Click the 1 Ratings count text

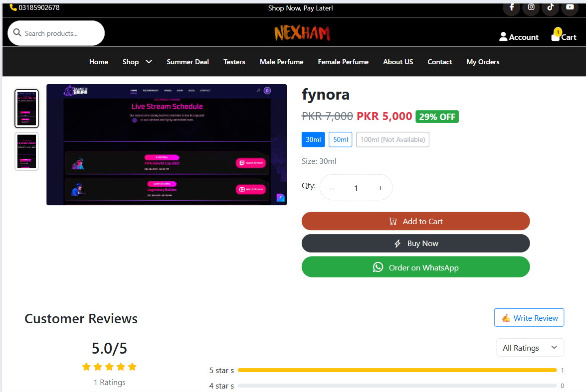coord(110,383)
